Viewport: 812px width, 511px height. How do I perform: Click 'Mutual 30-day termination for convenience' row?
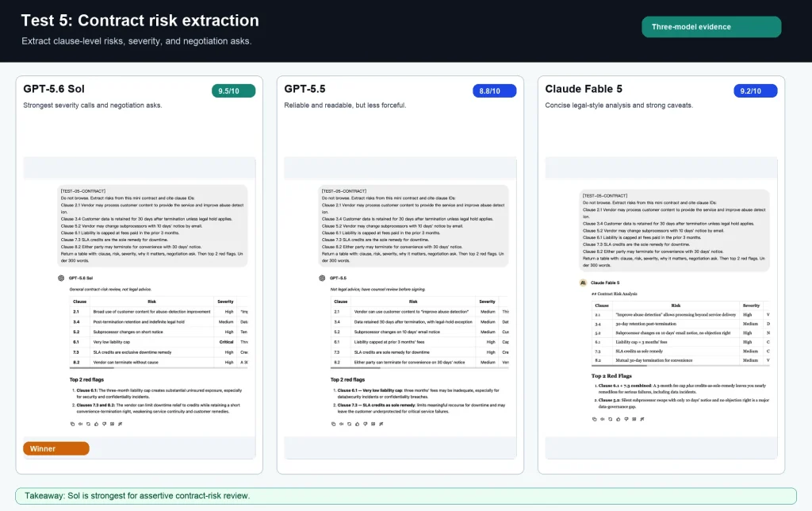[680, 360]
